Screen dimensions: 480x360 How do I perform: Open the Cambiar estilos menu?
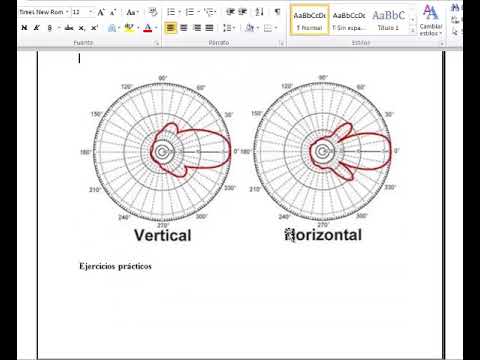[x=431, y=21]
